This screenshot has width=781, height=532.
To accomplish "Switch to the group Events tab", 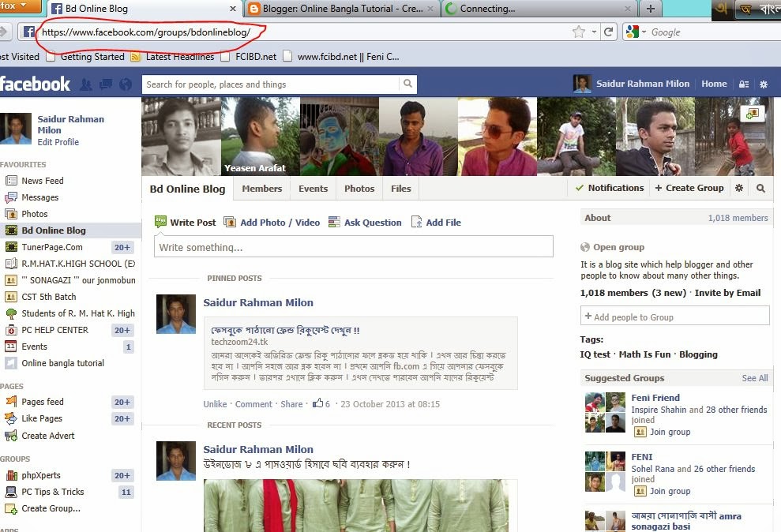I will 314,189.
